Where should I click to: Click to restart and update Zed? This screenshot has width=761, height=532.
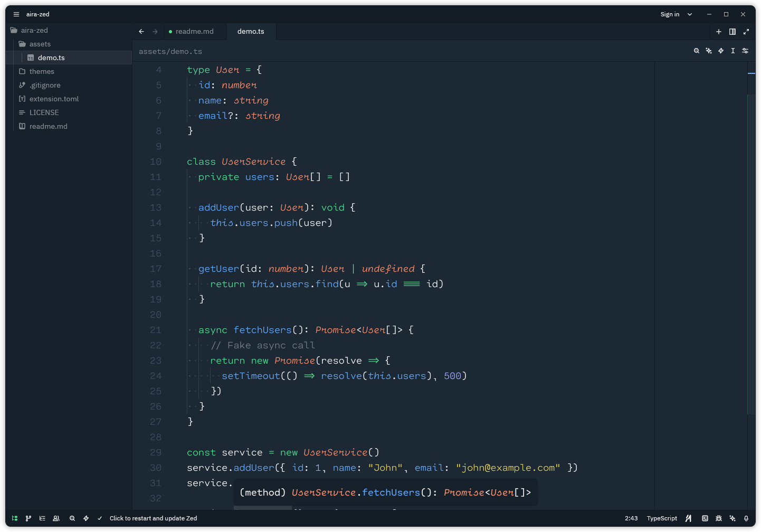tap(153, 518)
